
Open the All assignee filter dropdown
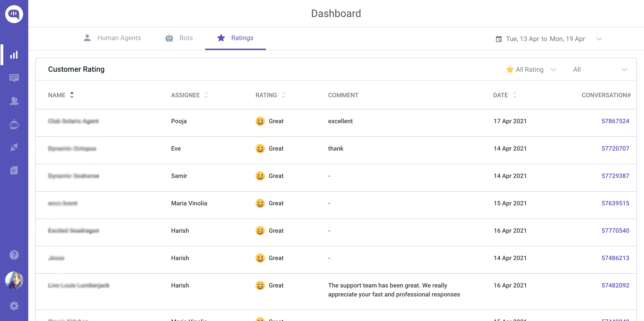600,70
